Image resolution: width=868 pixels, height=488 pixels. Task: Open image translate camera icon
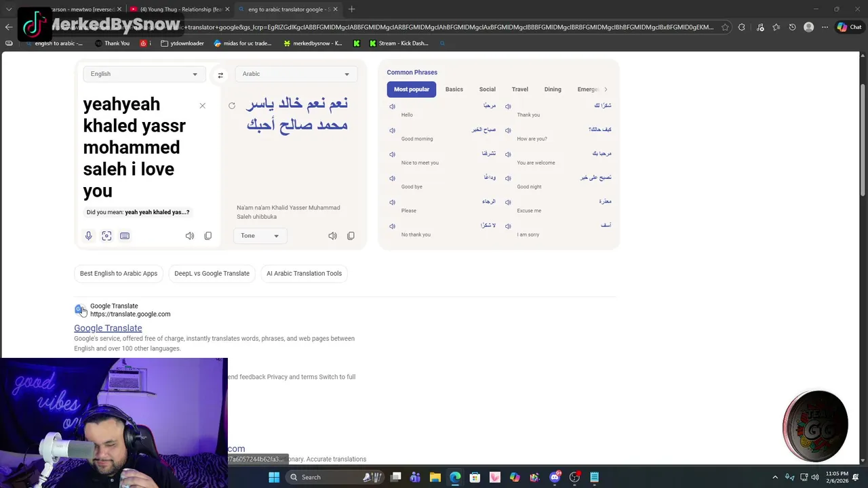(106, 236)
